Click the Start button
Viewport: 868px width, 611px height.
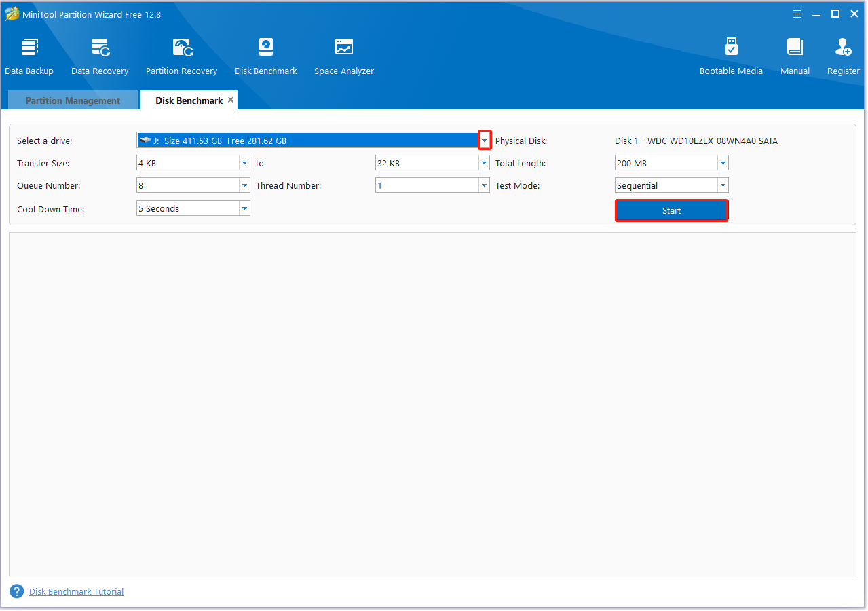click(672, 210)
